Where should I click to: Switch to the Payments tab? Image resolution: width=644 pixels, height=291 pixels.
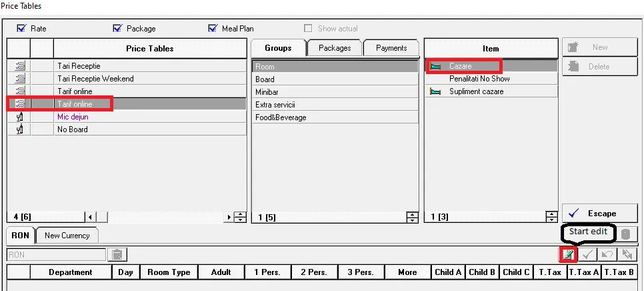[391, 48]
